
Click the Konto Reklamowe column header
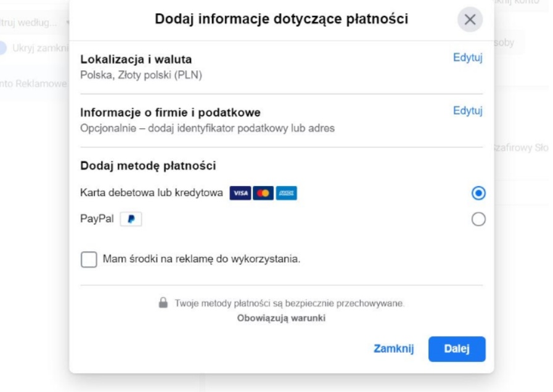tap(34, 83)
